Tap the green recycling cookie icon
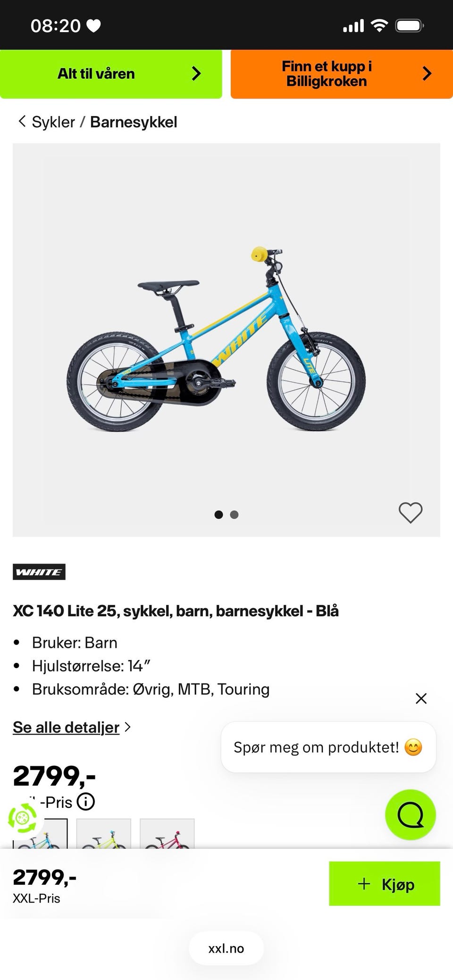This screenshot has height=980, width=453. [x=22, y=818]
